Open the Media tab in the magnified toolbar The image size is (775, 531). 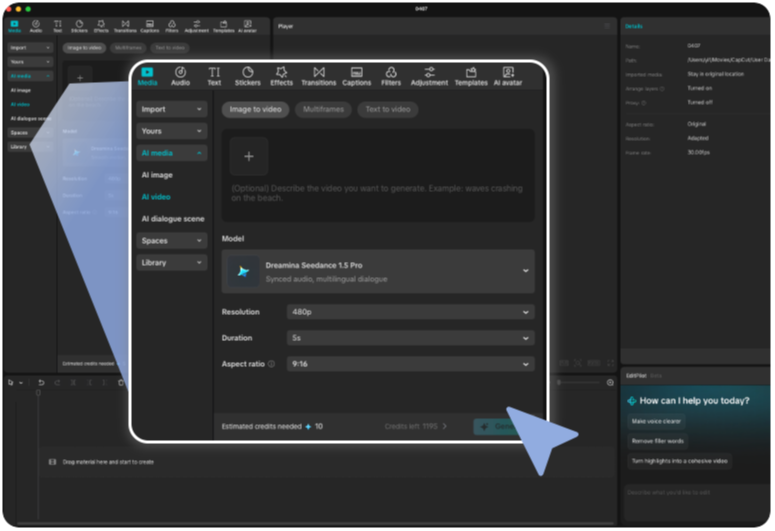147,77
